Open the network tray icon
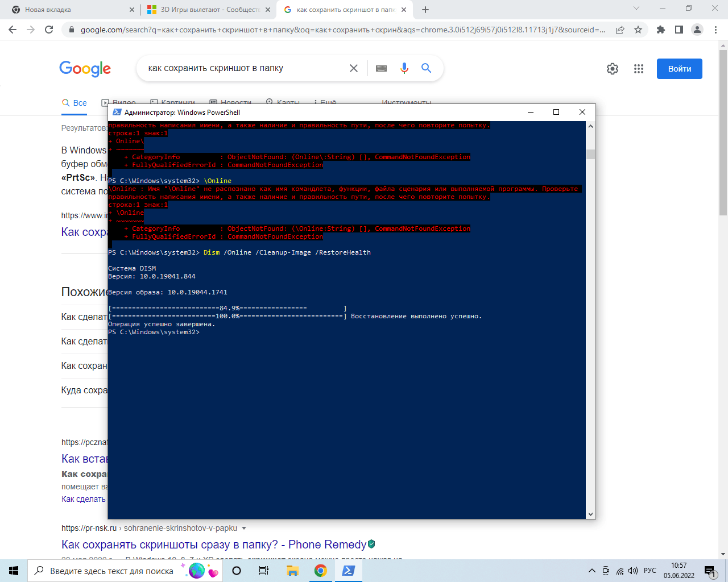The width and height of the screenshot is (728, 582). pyautogui.click(x=620, y=571)
